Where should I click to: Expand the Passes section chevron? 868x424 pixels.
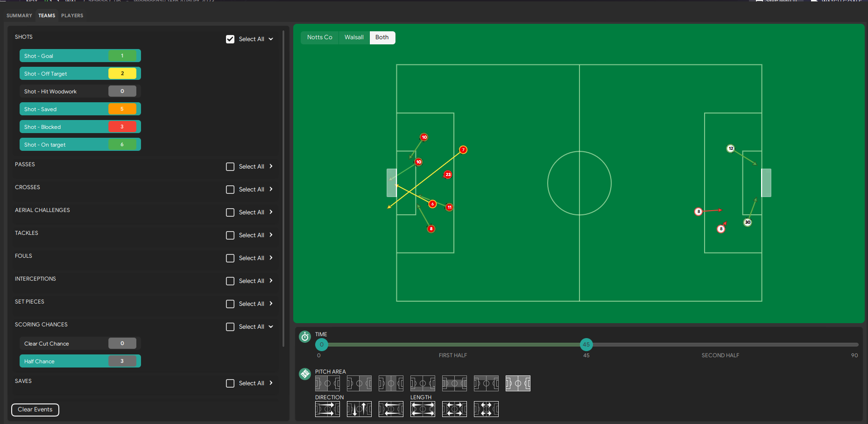(271, 166)
